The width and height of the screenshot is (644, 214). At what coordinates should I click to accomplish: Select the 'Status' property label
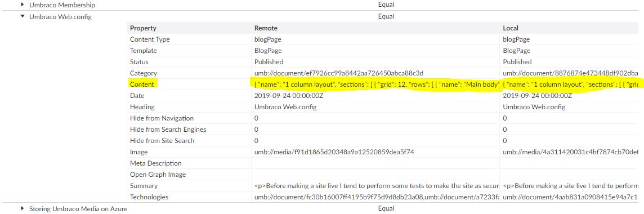coord(139,62)
